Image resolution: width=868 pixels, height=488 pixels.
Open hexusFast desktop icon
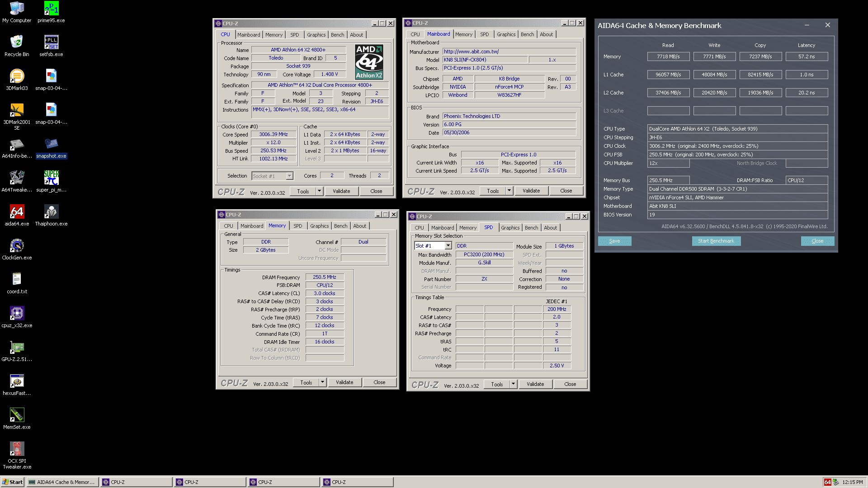pyautogui.click(x=17, y=385)
